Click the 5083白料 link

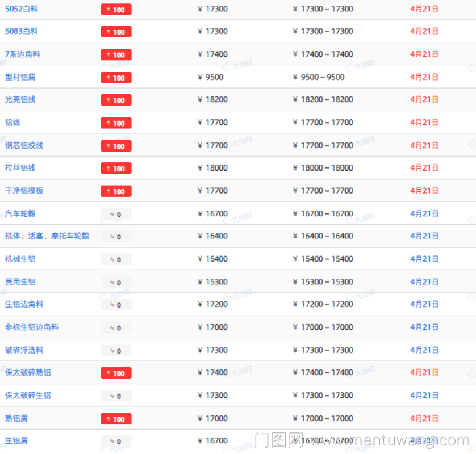coord(22,31)
